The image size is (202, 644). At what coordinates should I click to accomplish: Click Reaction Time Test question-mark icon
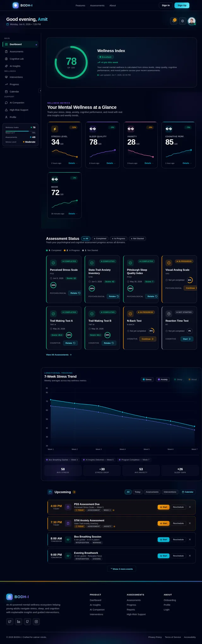(169, 313)
